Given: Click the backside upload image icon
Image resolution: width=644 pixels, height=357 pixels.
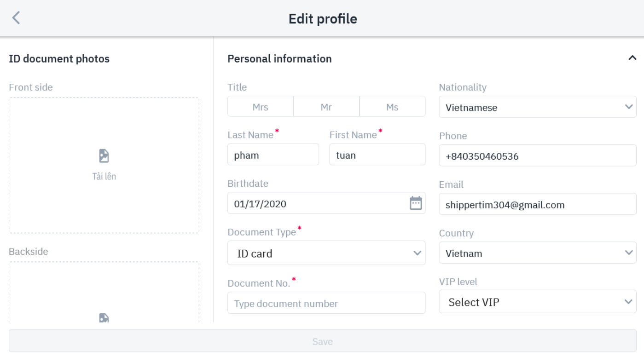Looking at the screenshot, I should (x=104, y=317).
